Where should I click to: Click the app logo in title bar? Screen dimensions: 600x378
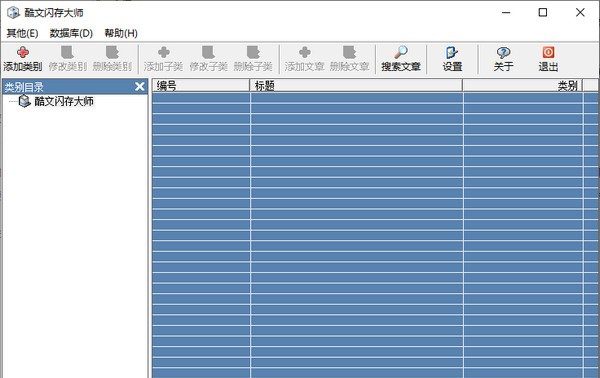pyautogui.click(x=13, y=12)
